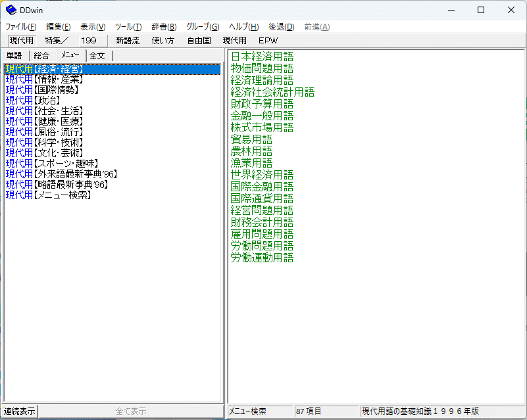Open the 雇用問題用語 link
Screen dimensions: 527x420
[262, 234]
